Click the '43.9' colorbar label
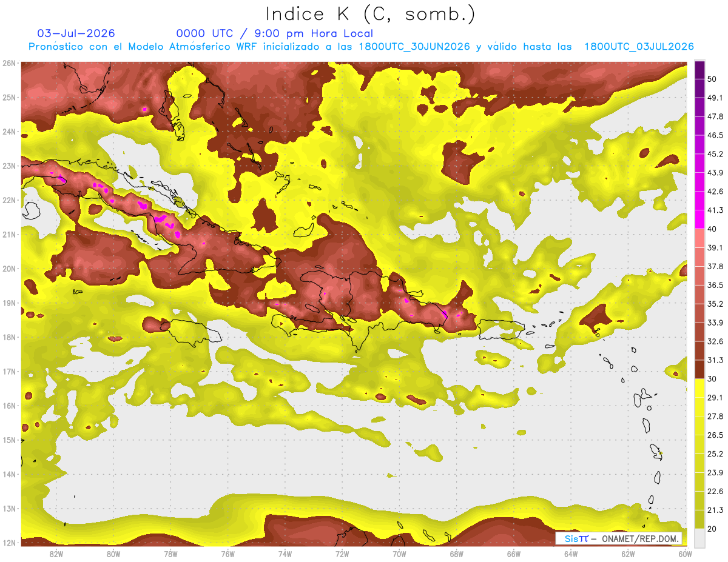Image resolution: width=728 pixels, height=562 pixels. click(x=715, y=173)
